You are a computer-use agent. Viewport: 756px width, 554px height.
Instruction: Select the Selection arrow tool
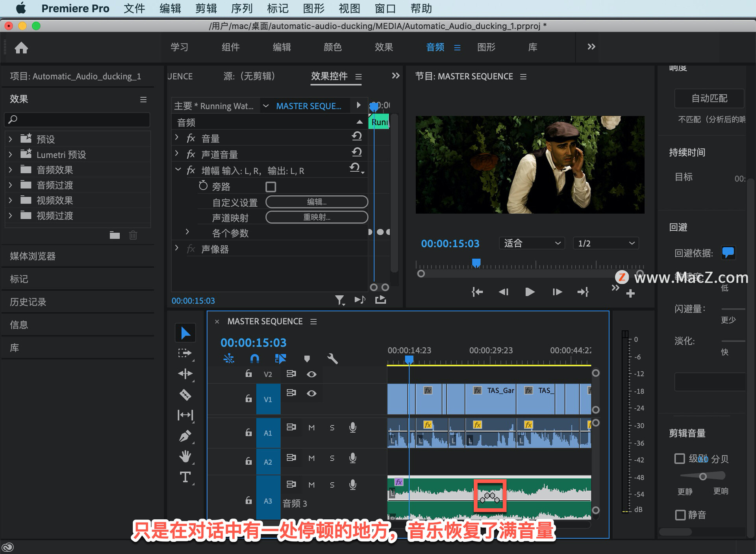(185, 333)
